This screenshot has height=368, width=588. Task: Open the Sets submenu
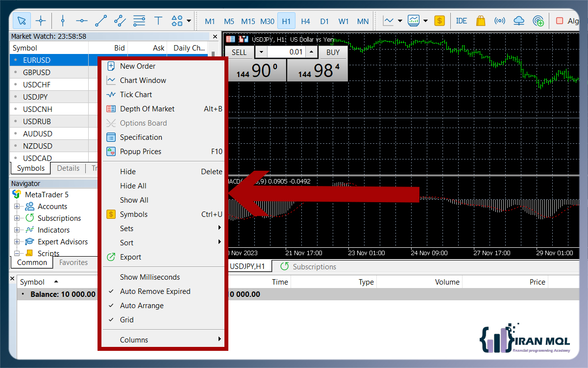(164, 228)
